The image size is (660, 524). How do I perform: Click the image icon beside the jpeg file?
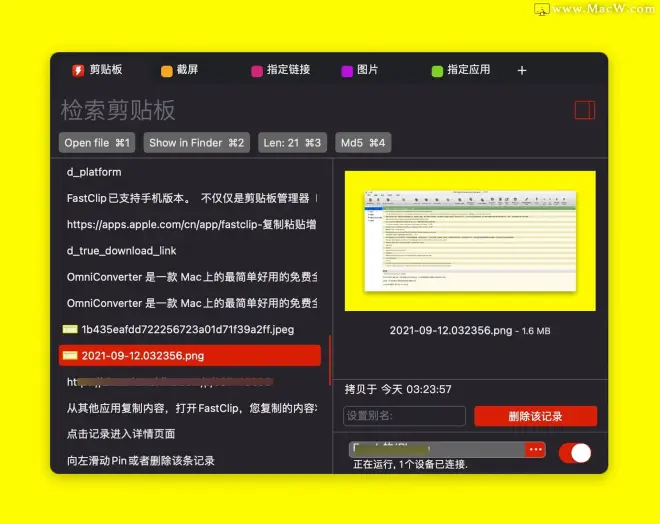pos(70,329)
